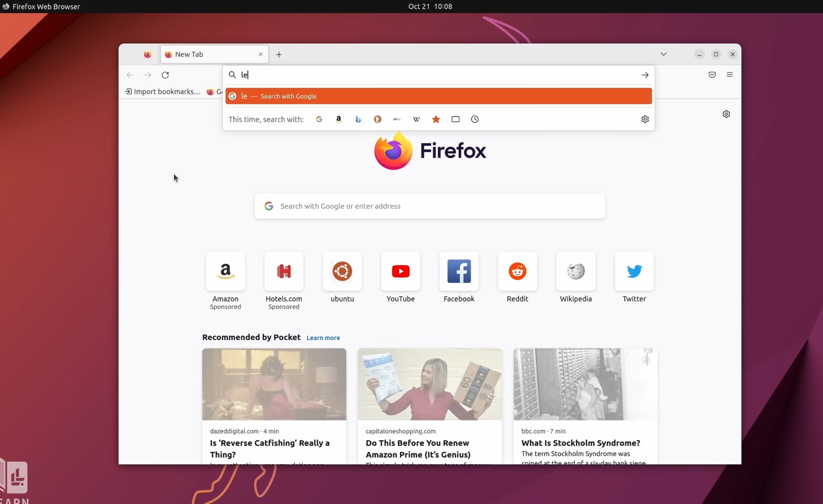Close the Firefox window
Image resolution: width=823 pixels, height=504 pixels.
(x=732, y=54)
